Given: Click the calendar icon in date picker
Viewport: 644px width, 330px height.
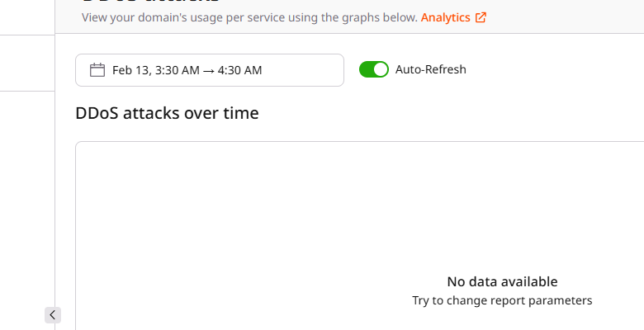Looking at the screenshot, I should coord(97,70).
